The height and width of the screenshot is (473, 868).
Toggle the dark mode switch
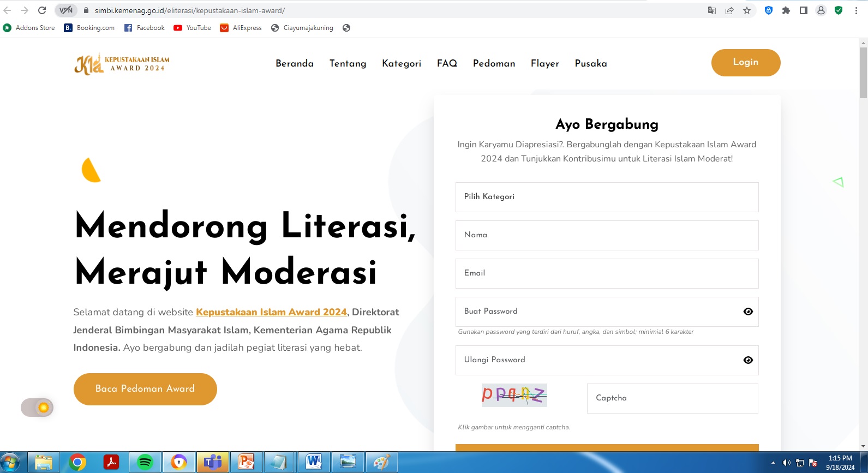(37, 408)
